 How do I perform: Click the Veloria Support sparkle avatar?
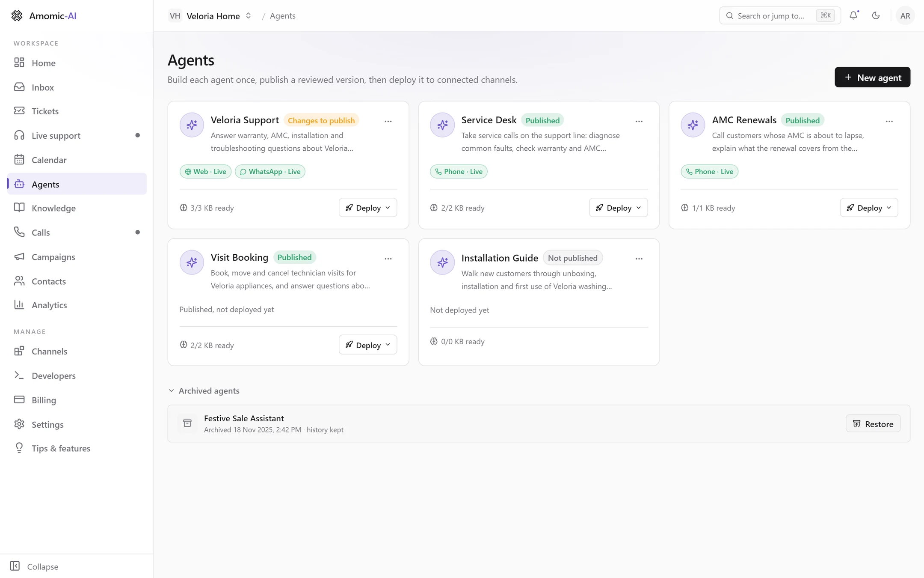click(192, 125)
